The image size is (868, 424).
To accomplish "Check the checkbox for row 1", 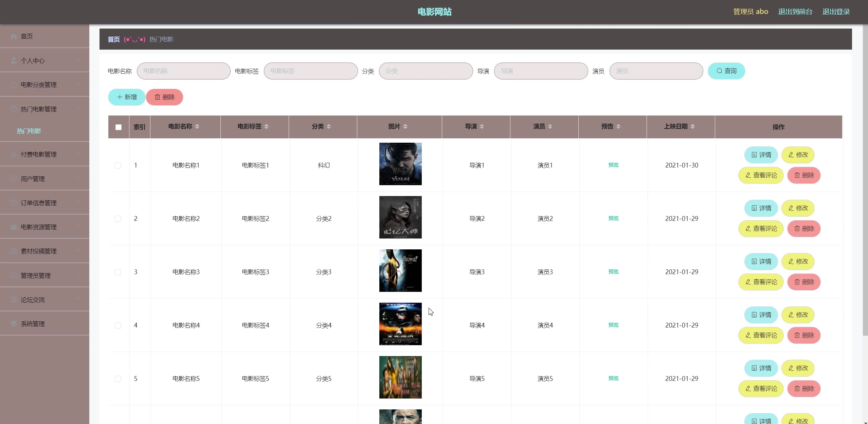I will 118,165.
